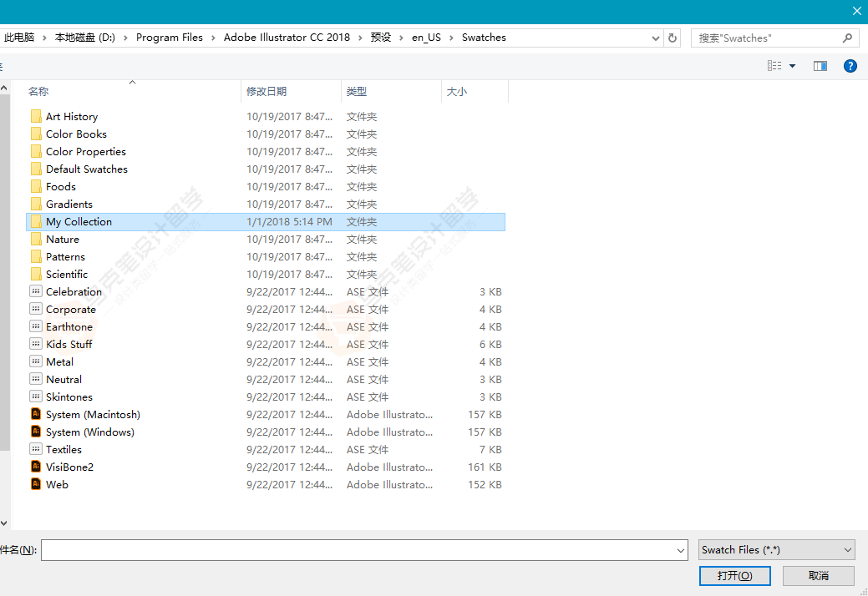The height and width of the screenshot is (596, 868).
Task: Select the Nature folder icon
Action: click(x=36, y=240)
